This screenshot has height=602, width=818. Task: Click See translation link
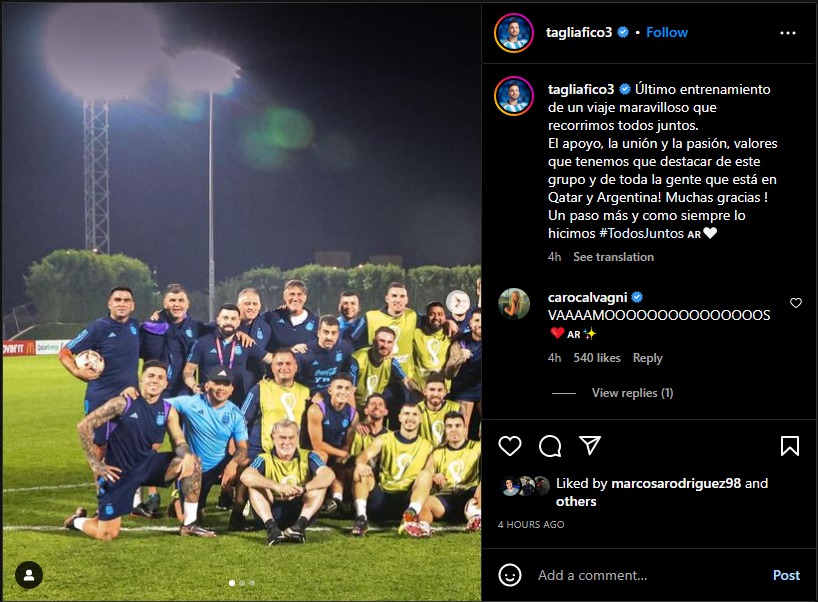point(613,257)
